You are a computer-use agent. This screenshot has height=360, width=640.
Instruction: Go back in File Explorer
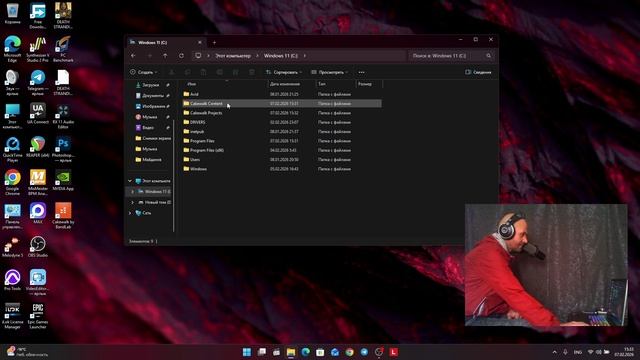pos(133,56)
